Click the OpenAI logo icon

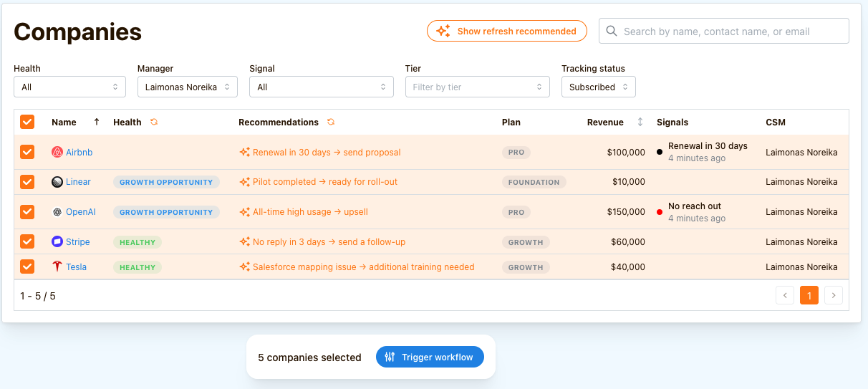click(57, 212)
